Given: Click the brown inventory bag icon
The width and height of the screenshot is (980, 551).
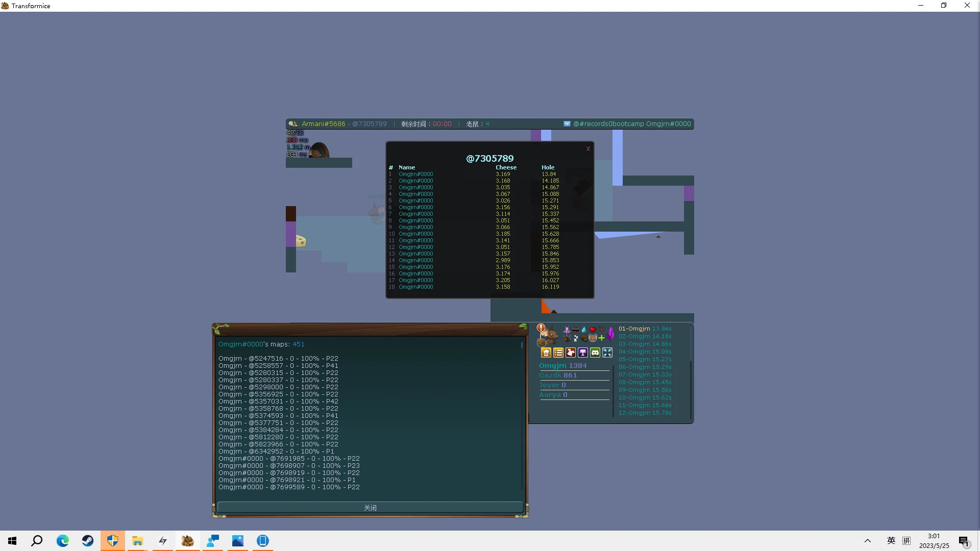Looking at the screenshot, I should click(x=541, y=342).
